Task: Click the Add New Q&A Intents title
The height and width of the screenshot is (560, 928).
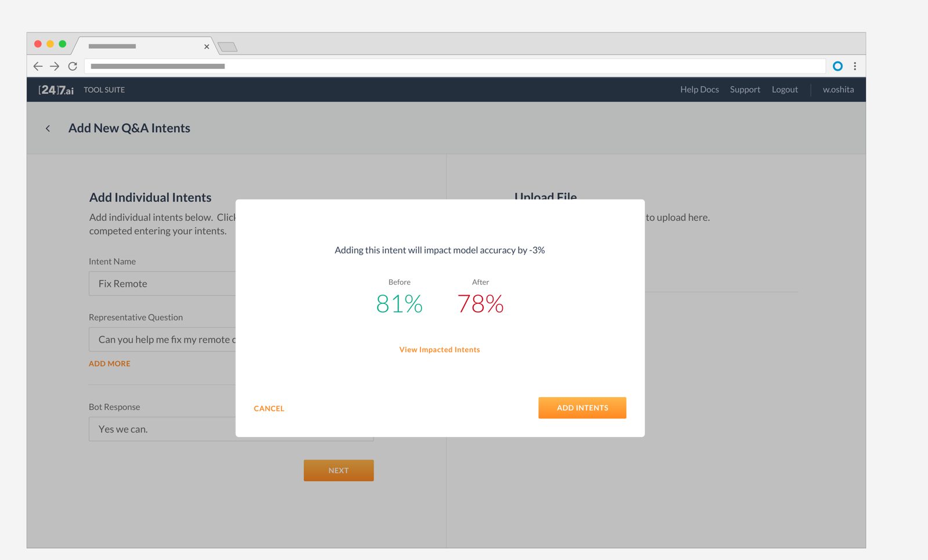Action: tap(129, 128)
